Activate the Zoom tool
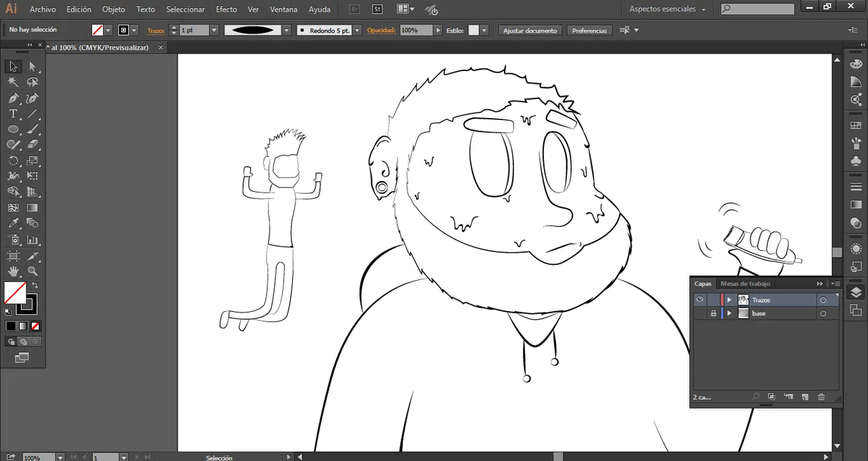 tap(32, 271)
